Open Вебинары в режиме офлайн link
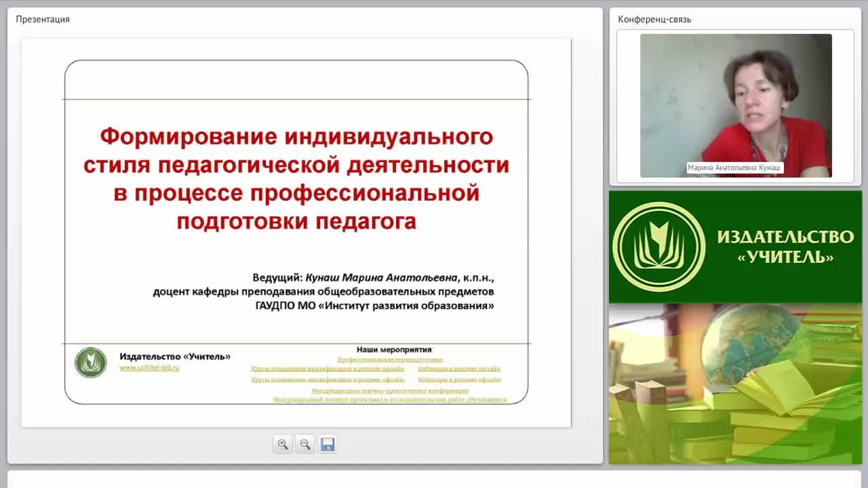The image size is (868, 488). coord(459,380)
